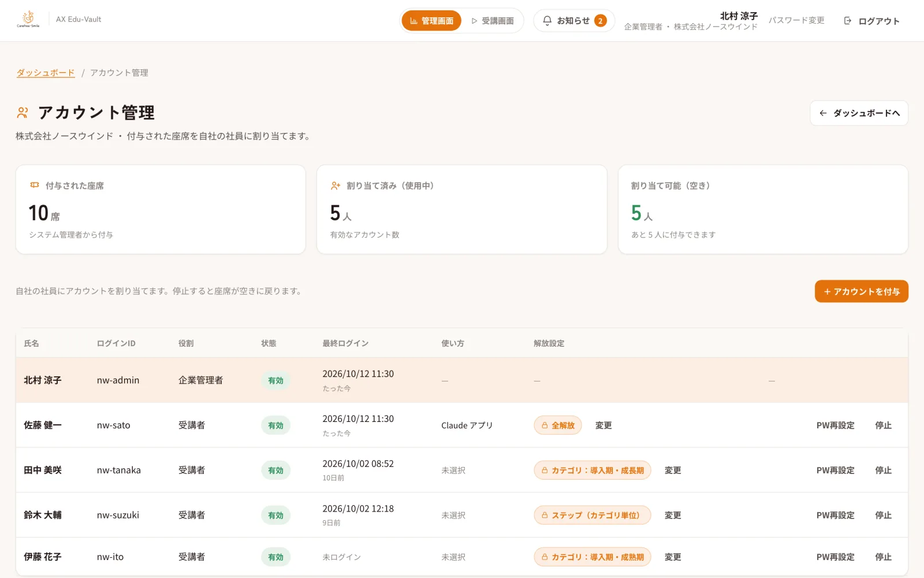Click PW再設定 for nw-tanaka
The image size is (924, 578).
[x=835, y=470]
